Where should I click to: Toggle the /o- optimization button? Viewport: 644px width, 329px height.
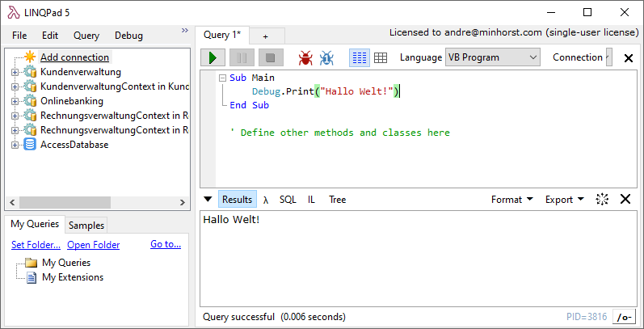[x=625, y=317]
